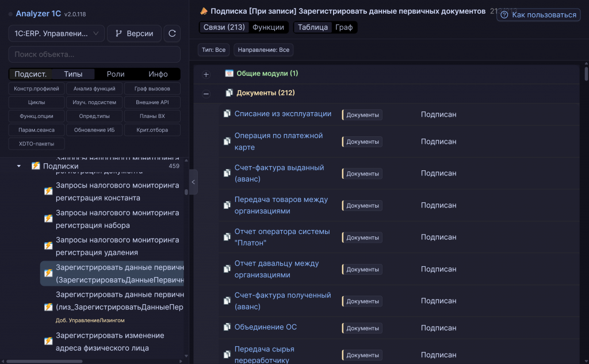The image size is (589, 364).
Task: Click the horizontal scrollbar of the sidebar tree
Action: [x=44, y=361]
